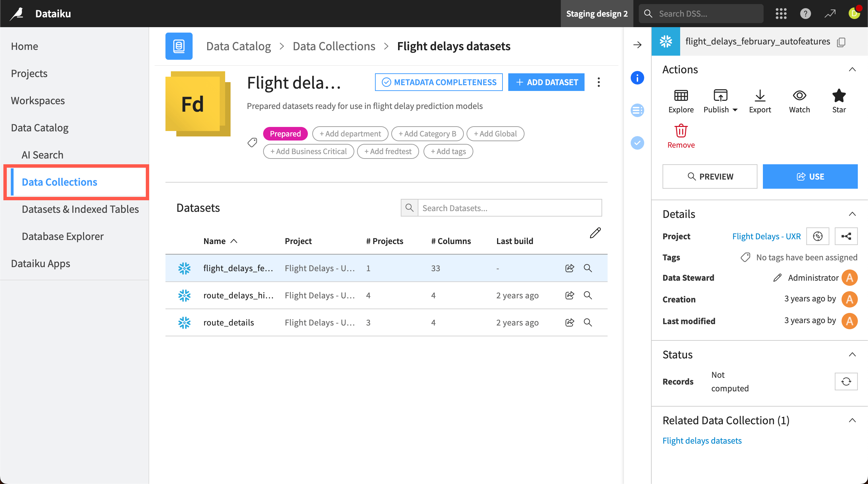Open quick view for flight_delays_fe row

tap(588, 268)
